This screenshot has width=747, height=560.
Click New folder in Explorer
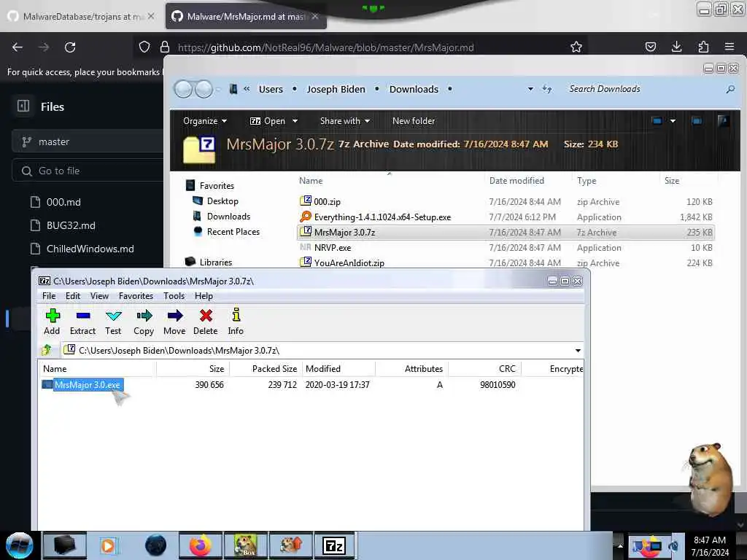point(414,121)
